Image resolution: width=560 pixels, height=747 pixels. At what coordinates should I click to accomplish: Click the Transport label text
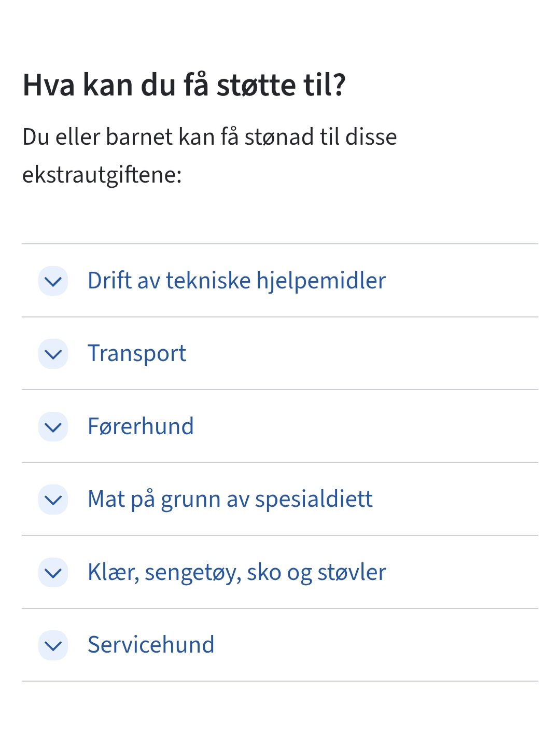tap(137, 353)
